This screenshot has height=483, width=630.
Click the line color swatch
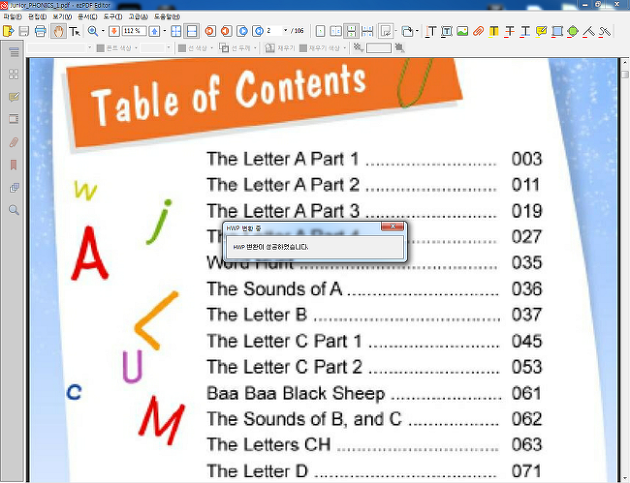tap(182, 48)
